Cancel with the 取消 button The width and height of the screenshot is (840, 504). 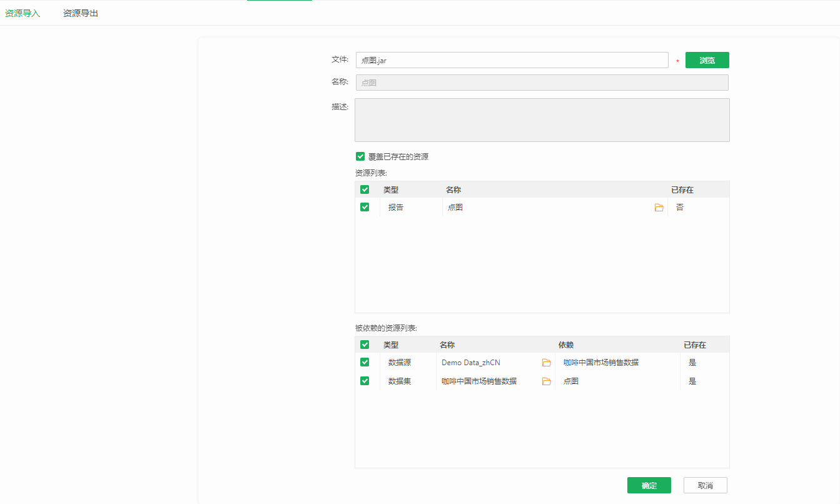[x=706, y=485]
